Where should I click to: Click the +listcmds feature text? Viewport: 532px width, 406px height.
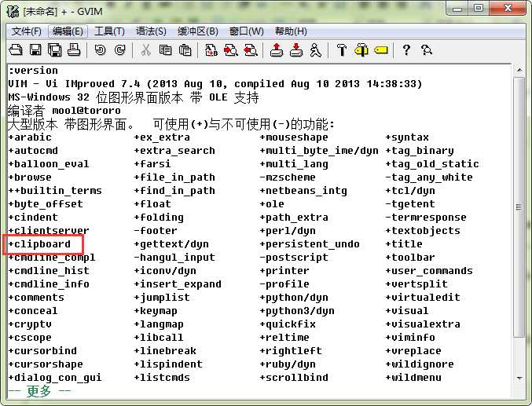[162, 378]
